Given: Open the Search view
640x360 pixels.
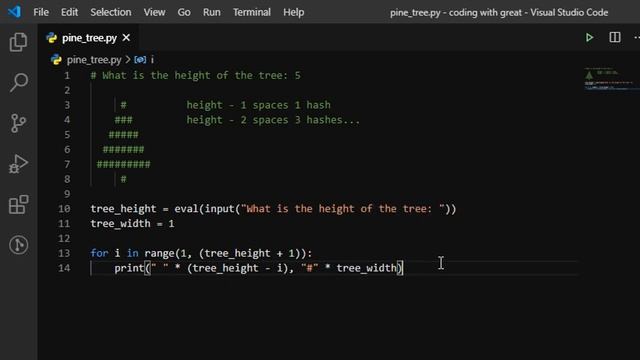Looking at the screenshot, I should pyautogui.click(x=18, y=82).
